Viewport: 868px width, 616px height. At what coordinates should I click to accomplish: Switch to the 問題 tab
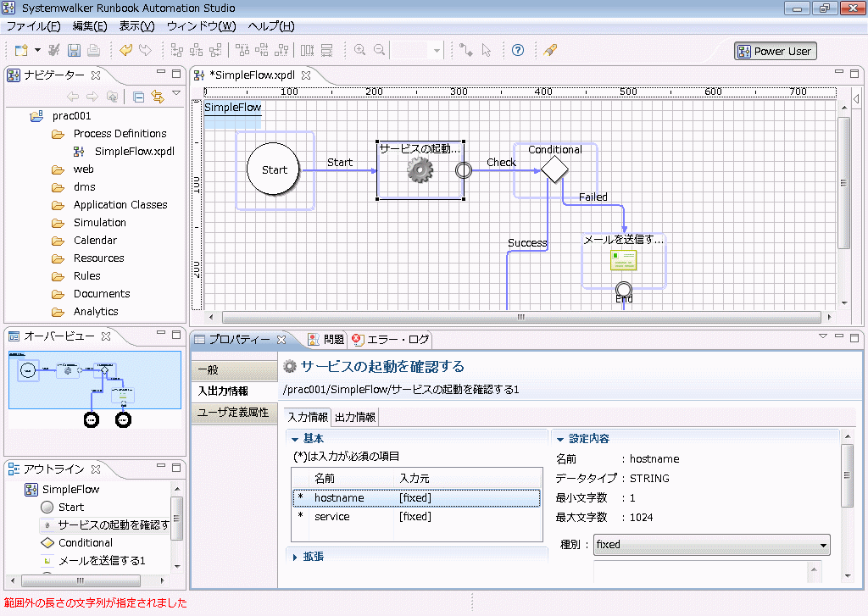click(x=326, y=339)
